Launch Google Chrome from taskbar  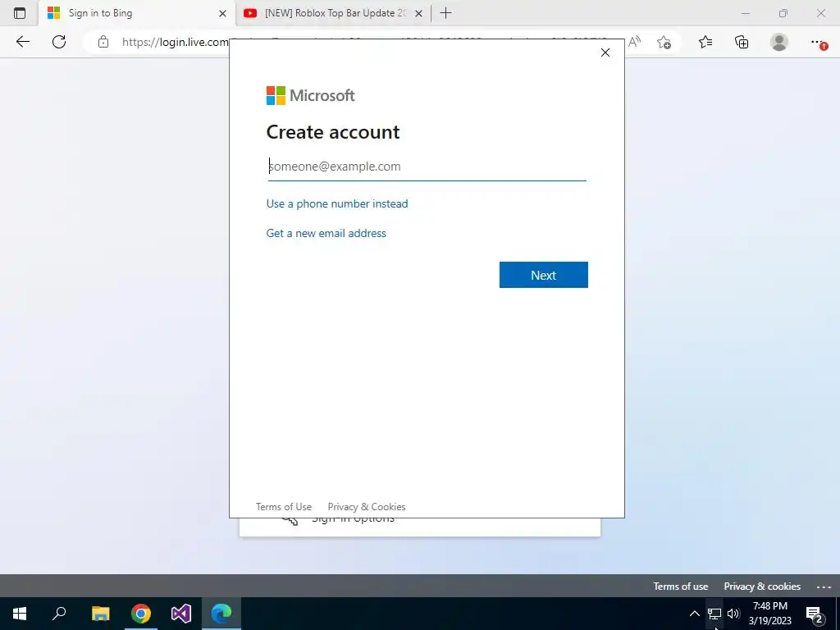(141, 614)
